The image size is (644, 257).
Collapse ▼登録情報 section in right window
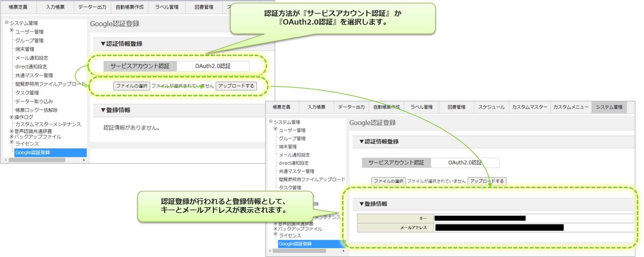373,204
